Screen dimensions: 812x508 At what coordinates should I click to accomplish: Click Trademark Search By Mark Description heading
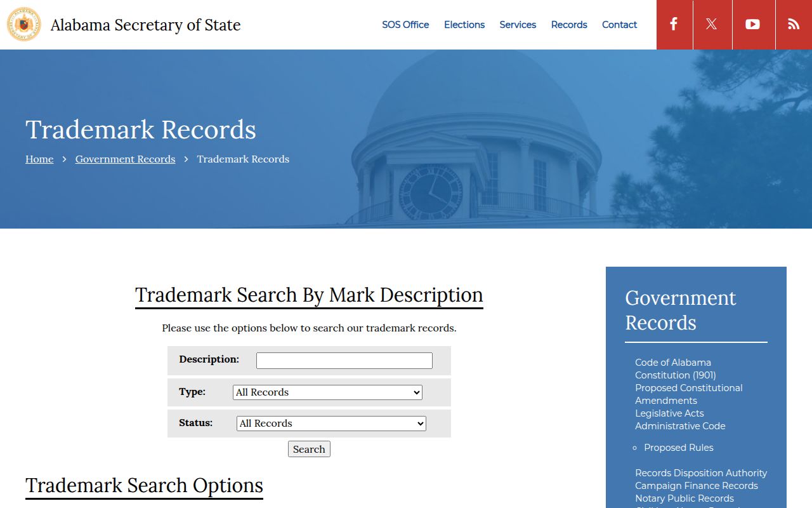[x=309, y=295]
